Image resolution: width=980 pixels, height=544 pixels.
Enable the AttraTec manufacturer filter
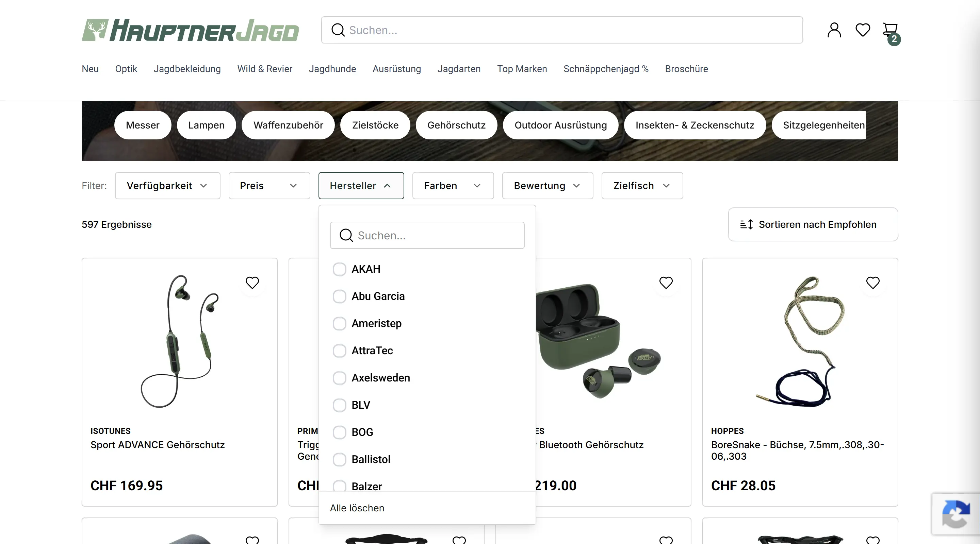(x=339, y=351)
